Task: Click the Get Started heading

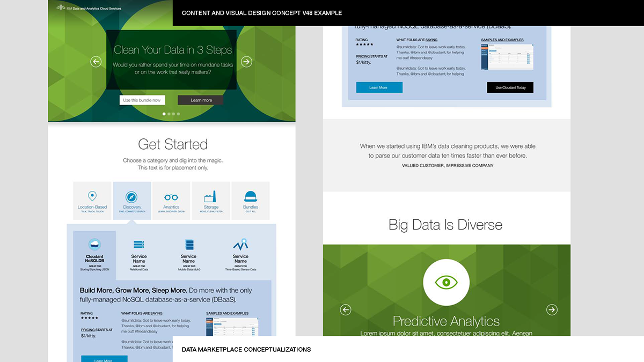Action: [173, 144]
